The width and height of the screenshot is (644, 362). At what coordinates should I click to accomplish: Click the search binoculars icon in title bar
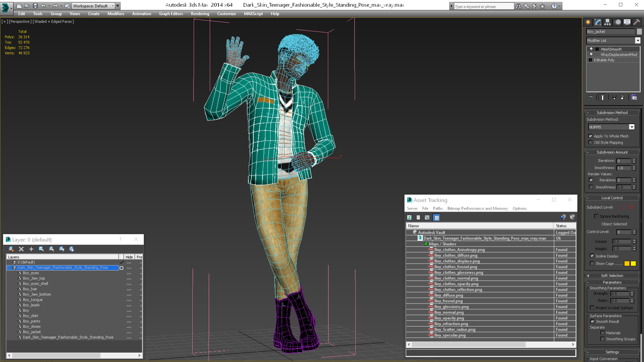(x=519, y=6)
